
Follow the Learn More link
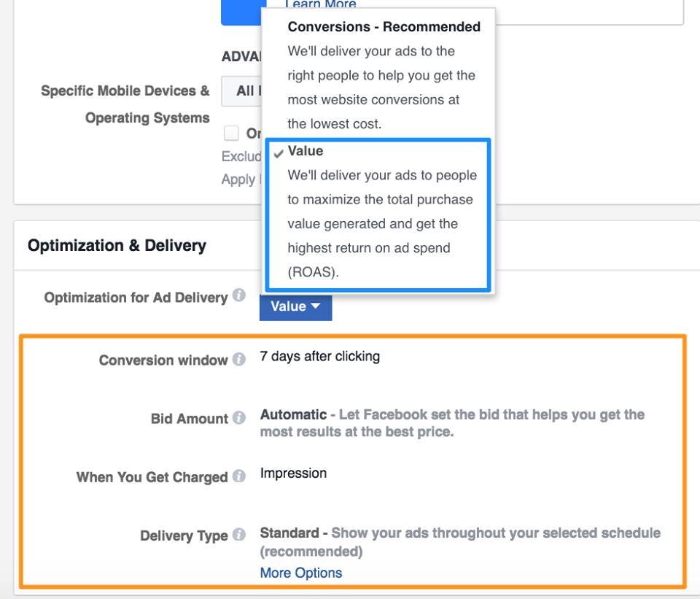pos(320,5)
